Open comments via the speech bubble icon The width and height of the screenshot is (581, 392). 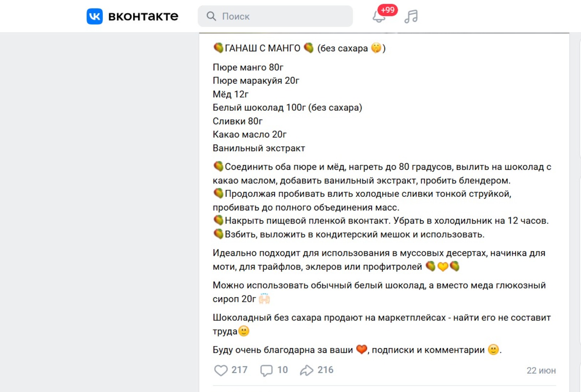coord(266,370)
